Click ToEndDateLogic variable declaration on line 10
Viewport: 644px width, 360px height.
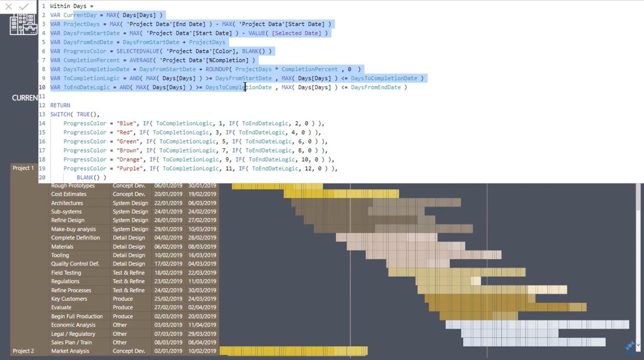[86, 87]
